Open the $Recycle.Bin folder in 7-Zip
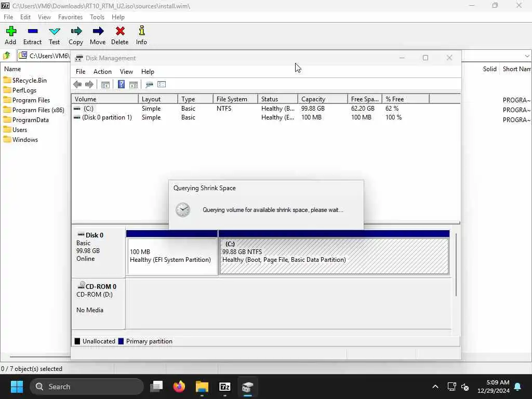The height and width of the screenshot is (399, 532). tap(25, 81)
